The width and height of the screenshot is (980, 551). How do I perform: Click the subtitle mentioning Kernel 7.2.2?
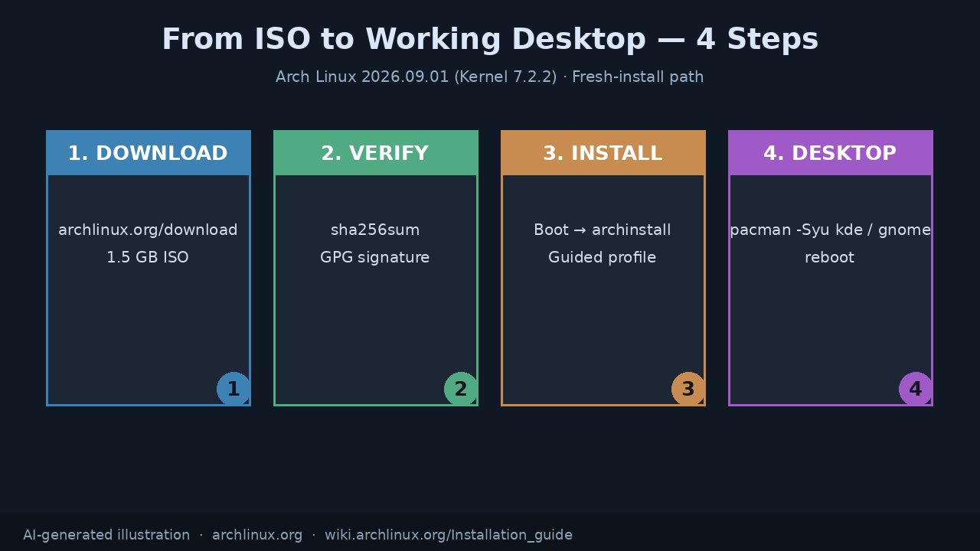490,77
